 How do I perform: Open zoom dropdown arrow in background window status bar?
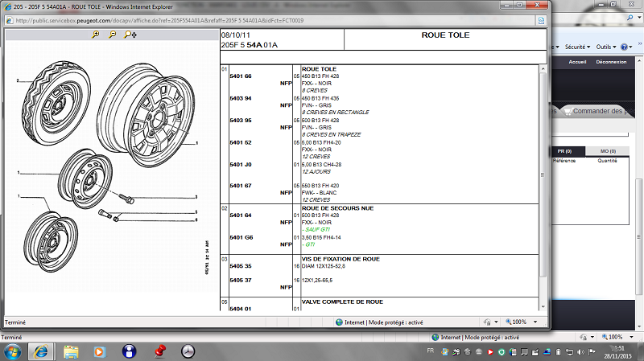(631, 337)
